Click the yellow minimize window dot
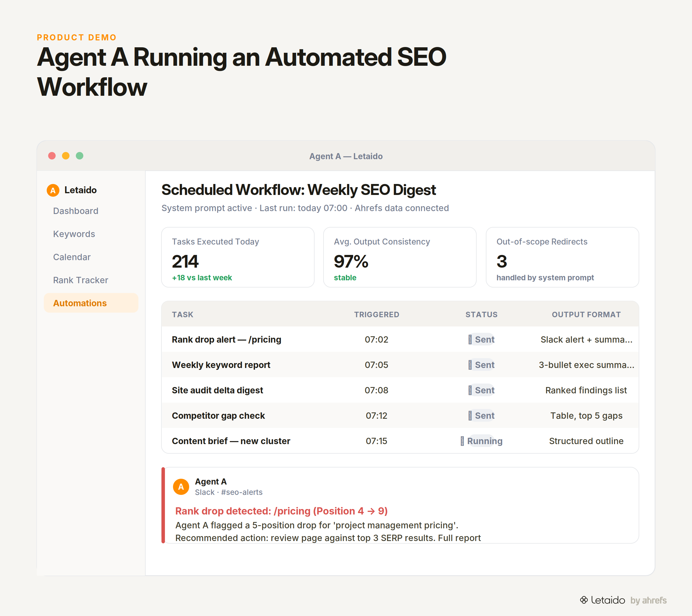The width and height of the screenshot is (692, 616). coord(66,156)
